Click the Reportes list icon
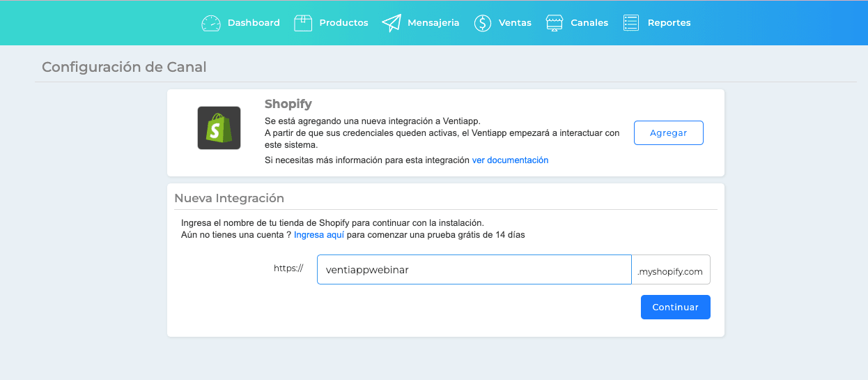Image resolution: width=868 pixels, height=380 pixels. pos(631,23)
